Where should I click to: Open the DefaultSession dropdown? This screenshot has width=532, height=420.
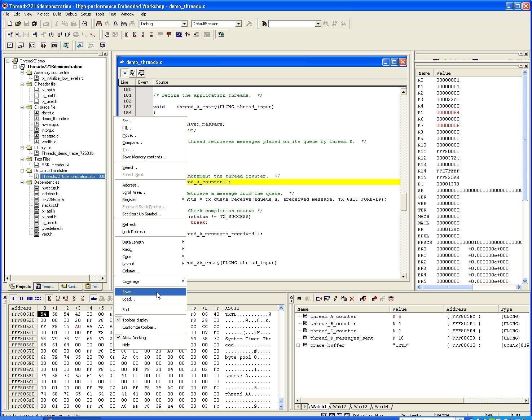click(238, 23)
